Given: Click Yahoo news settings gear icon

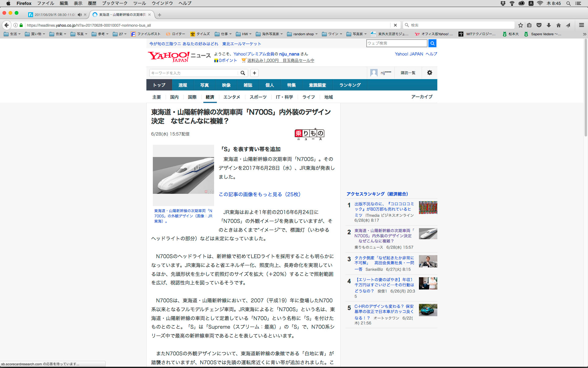Looking at the screenshot, I should (x=430, y=73).
